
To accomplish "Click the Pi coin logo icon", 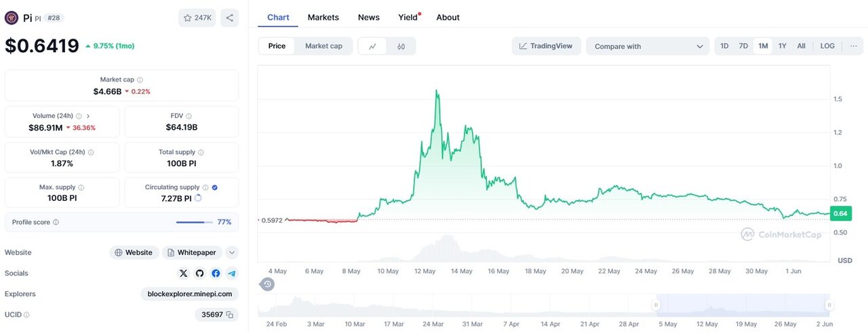I will tap(12, 18).
